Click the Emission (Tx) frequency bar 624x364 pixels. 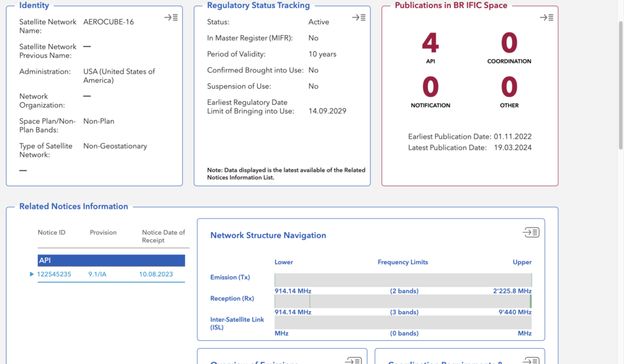tap(403, 280)
